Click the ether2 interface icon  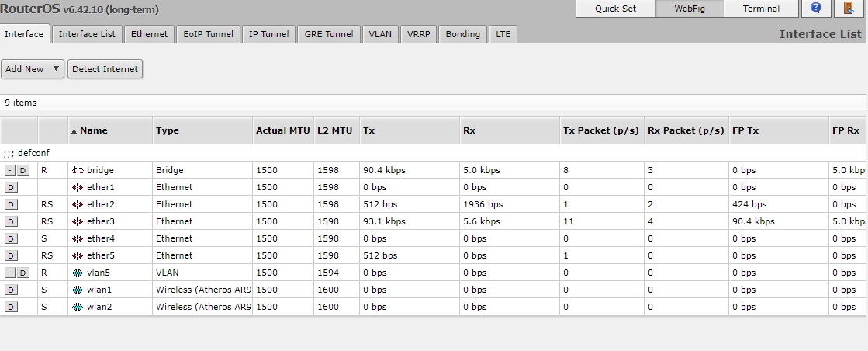point(78,204)
